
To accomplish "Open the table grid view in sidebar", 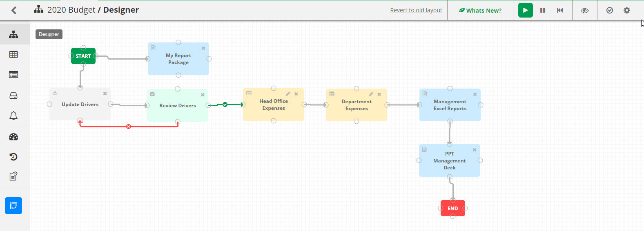I will pyautogui.click(x=13, y=55).
